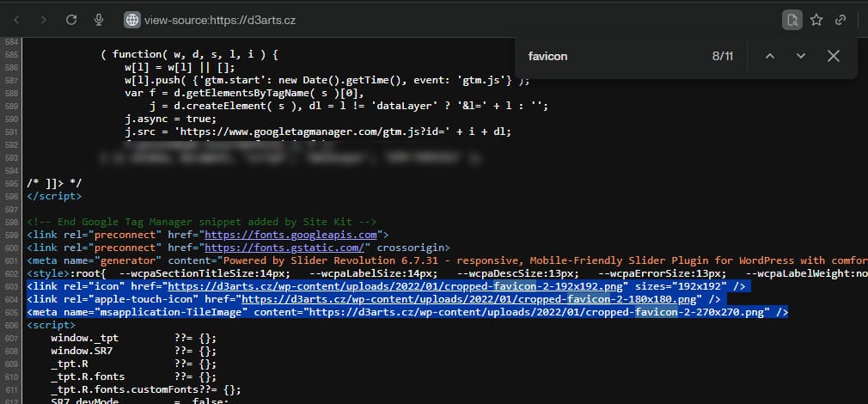868x404 pixels.
Task: Open the cropped-favicon-2-192x192.png link
Action: pos(395,285)
